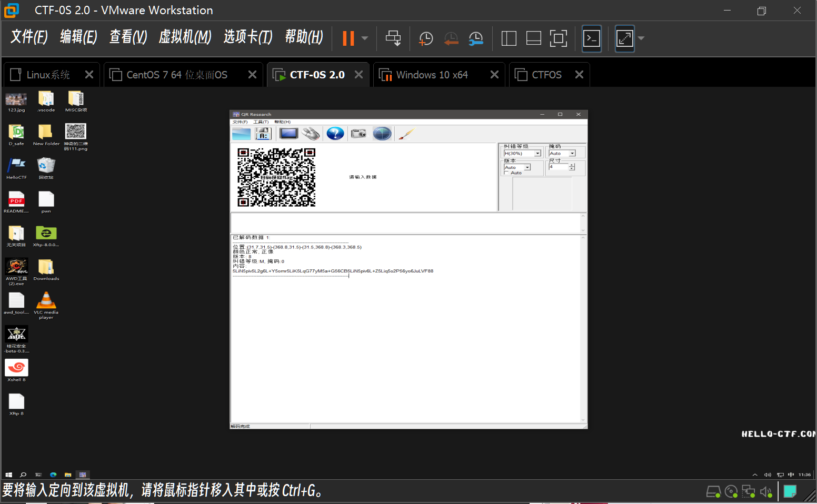Image resolution: width=817 pixels, height=504 pixels.
Task: Open QR Research 帮助(H) menu
Action: point(282,122)
